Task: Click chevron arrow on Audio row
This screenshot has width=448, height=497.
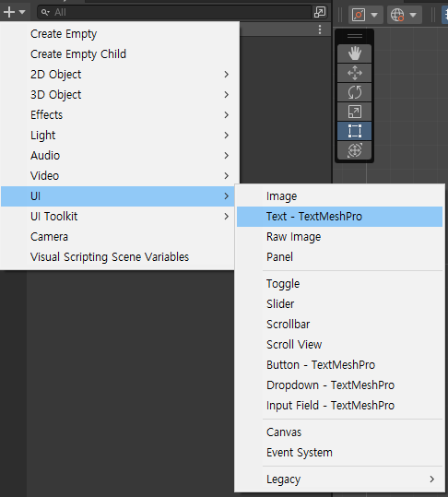Action: click(x=226, y=156)
